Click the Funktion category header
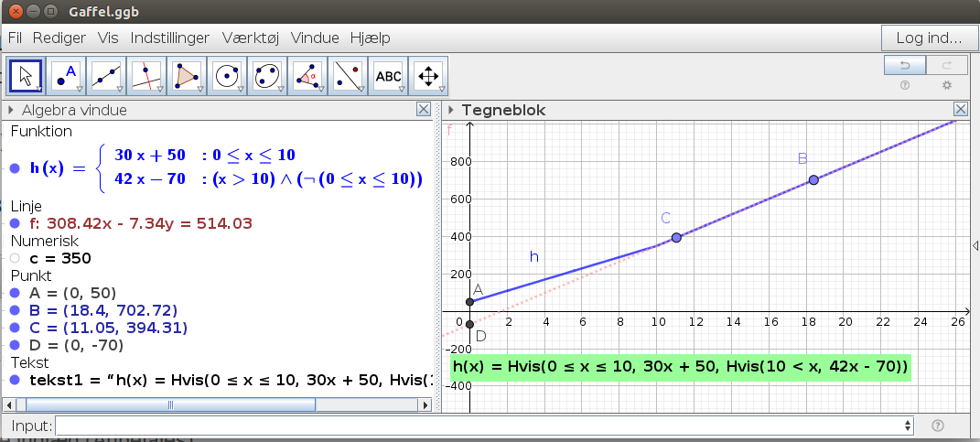This screenshot has width=980, height=442. pos(41,131)
